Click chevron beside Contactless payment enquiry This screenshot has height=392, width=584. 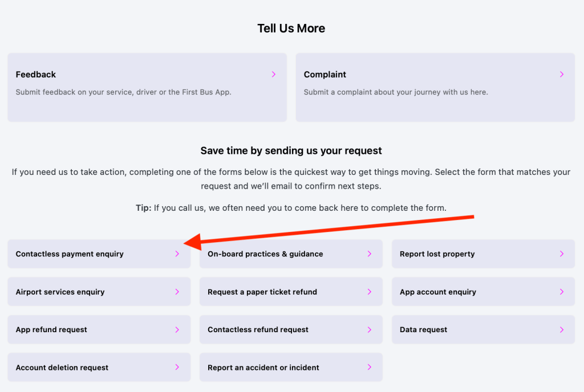(x=177, y=254)
